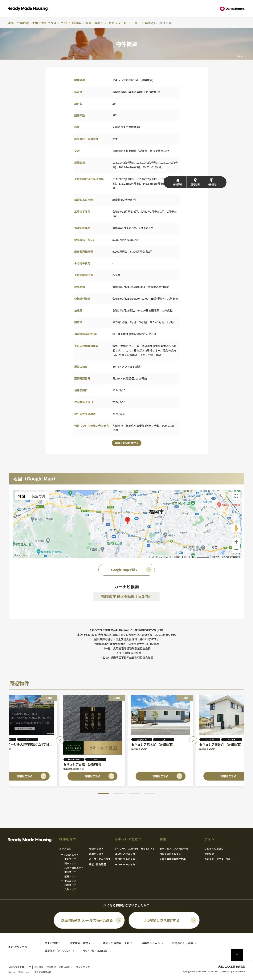Open SECUREAのとち力 footer link
This screenshot has width=253, height=980.
[x=124, y=854]
